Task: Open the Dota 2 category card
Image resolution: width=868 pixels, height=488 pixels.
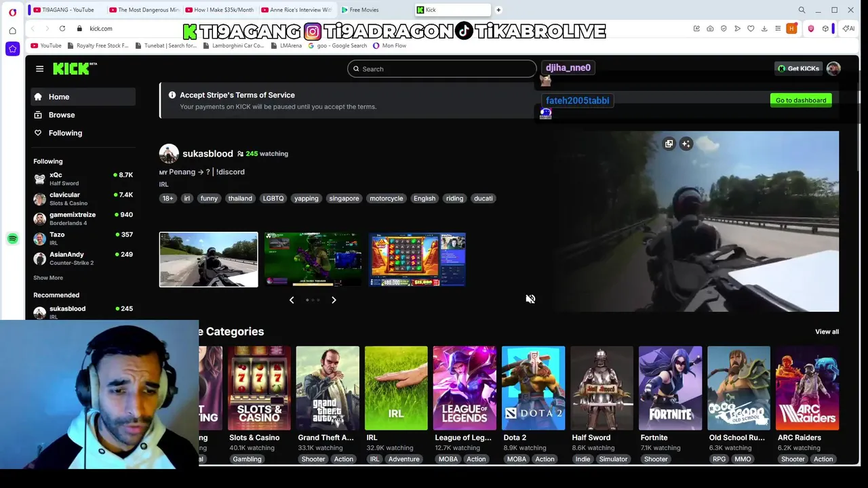Action: 533,388
